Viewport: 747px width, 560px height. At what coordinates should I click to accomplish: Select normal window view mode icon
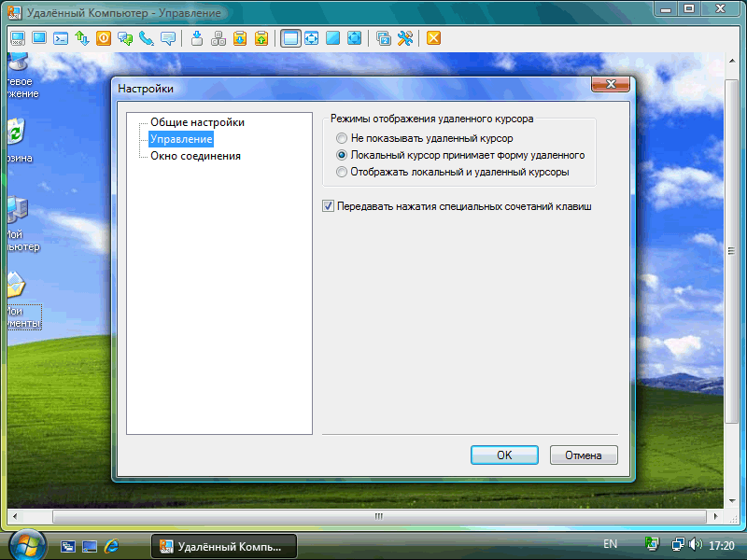tap(290, 38)
